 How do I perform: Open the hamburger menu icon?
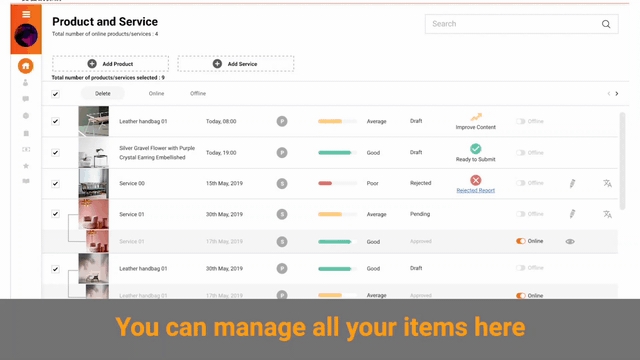pos(26,14)
